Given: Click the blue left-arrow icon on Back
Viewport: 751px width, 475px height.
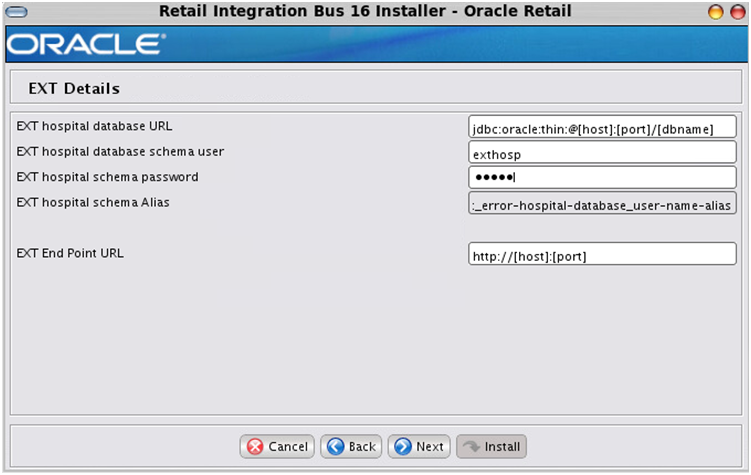Looking at the screenshot, I should point(335,446).
